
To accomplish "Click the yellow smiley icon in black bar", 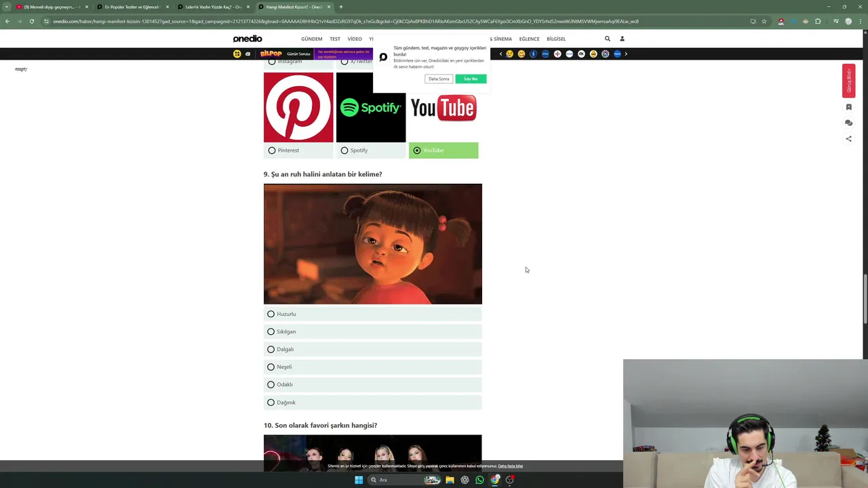I will click(x=237, y=54).
